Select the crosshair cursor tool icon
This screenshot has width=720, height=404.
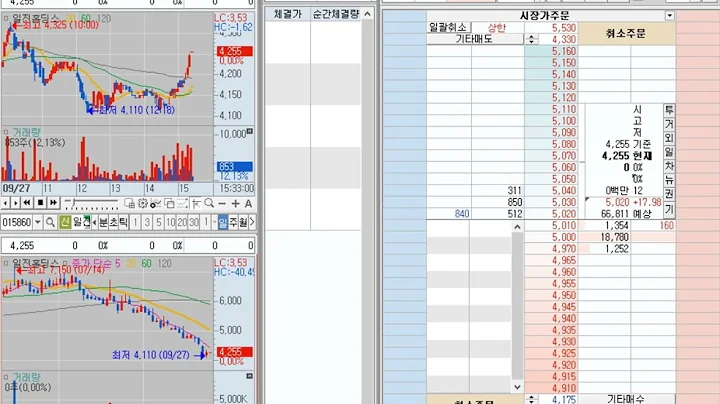(196, 203)
